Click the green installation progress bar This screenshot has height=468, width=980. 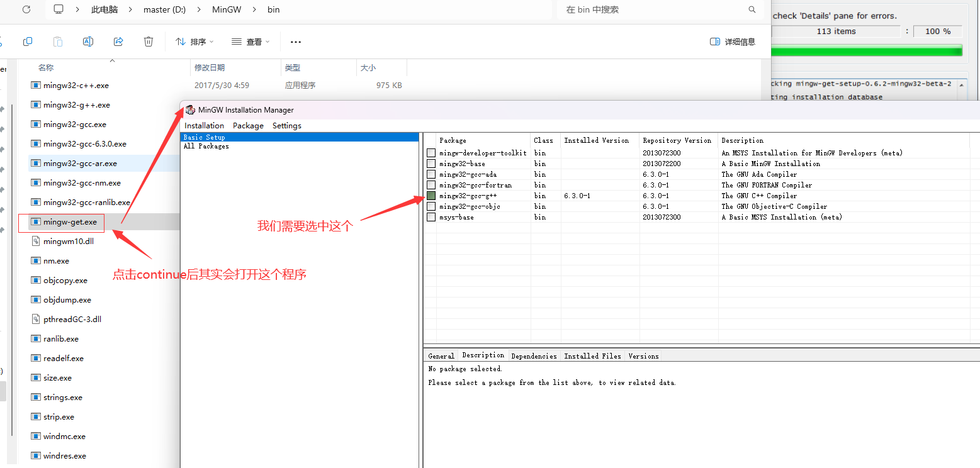pyautogui.click(x=867, y=50)
